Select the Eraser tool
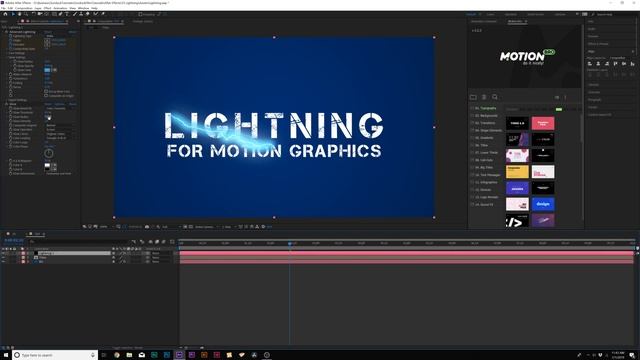 (87, 14)
